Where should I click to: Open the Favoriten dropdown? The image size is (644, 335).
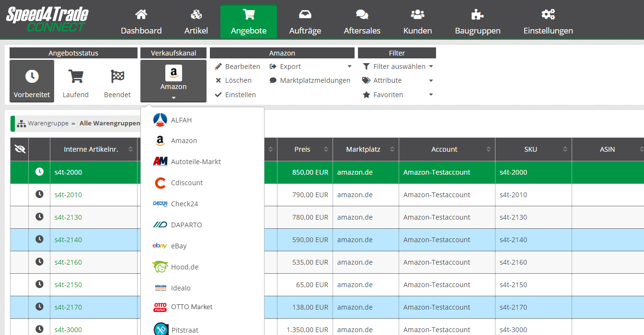[x=398, y=95]
